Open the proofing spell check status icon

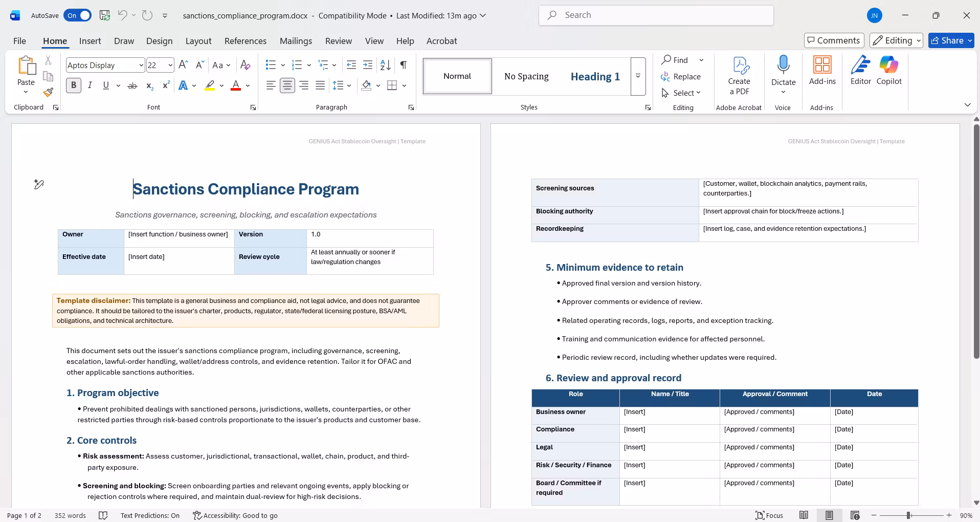pos(103,515)
